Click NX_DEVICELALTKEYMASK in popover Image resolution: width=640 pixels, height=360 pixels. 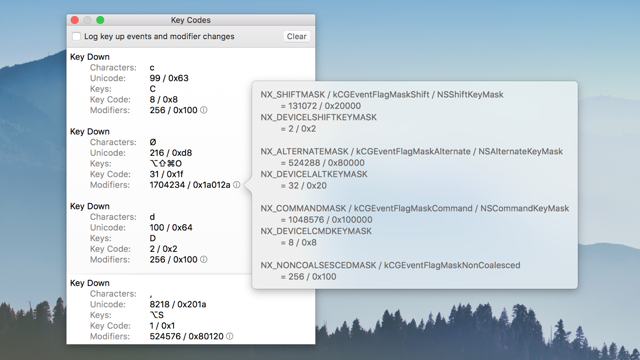point(314,174)
